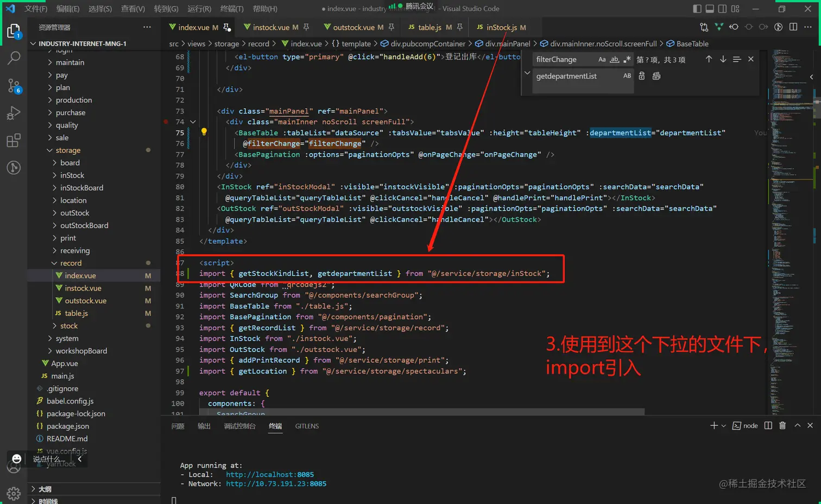Open changes compare icon in editor toolbar
The width and height of the screenshot is (821, 504).
704,27
